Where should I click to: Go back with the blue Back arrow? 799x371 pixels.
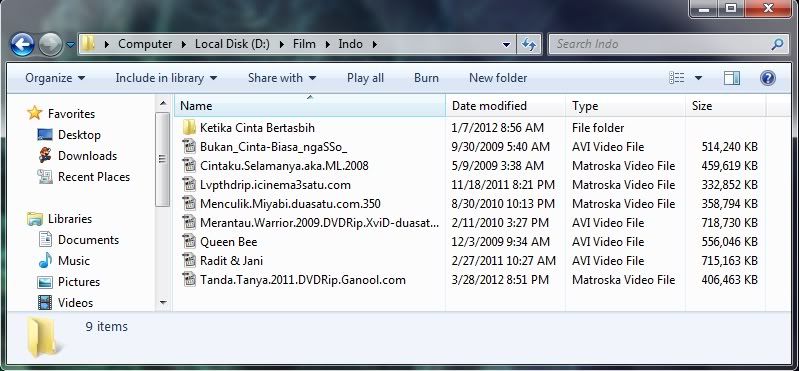(22, 44)
